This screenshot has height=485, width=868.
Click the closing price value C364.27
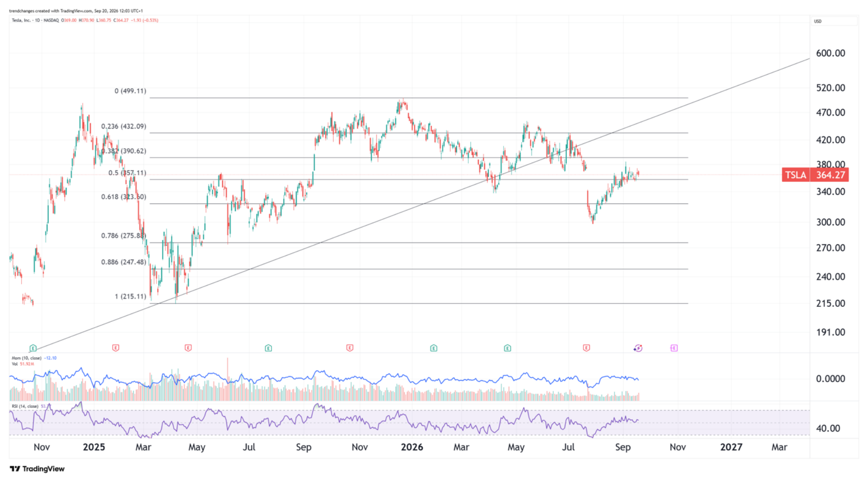[121, 20]
